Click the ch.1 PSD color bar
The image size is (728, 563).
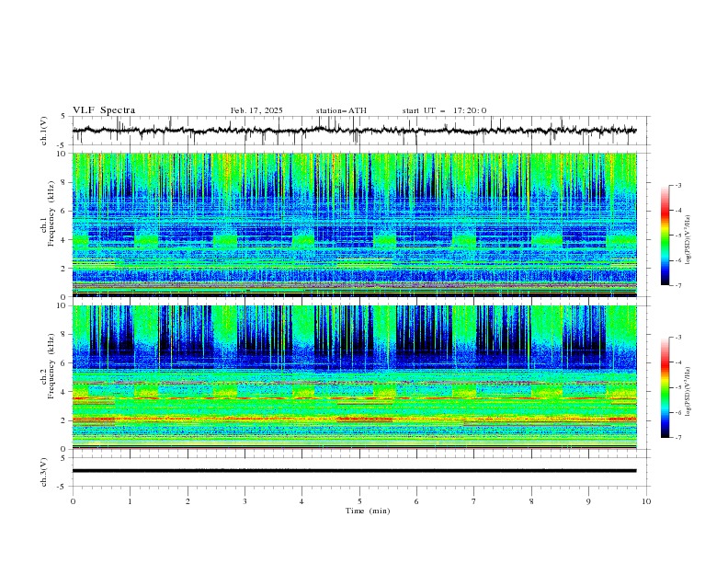tap(665, 236)
